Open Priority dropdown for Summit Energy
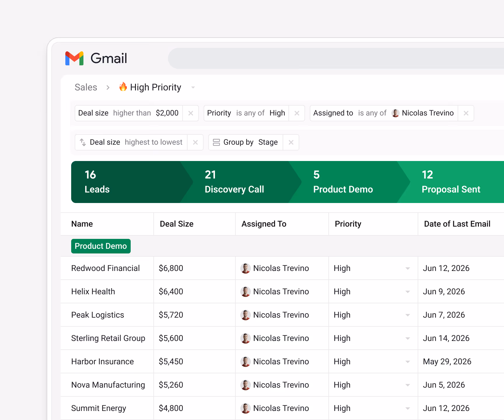Image resolution: width=504 pixels, height=420 pixels. 408,408
